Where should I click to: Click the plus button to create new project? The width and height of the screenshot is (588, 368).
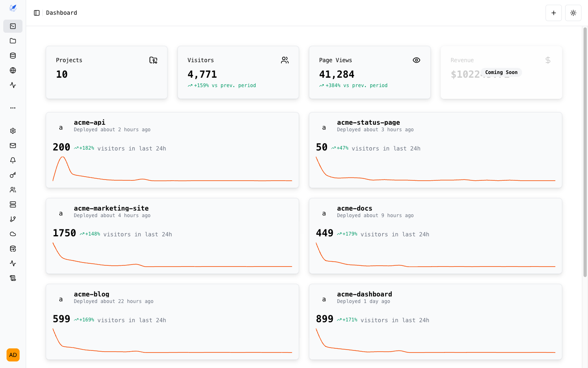click(554, 13)
